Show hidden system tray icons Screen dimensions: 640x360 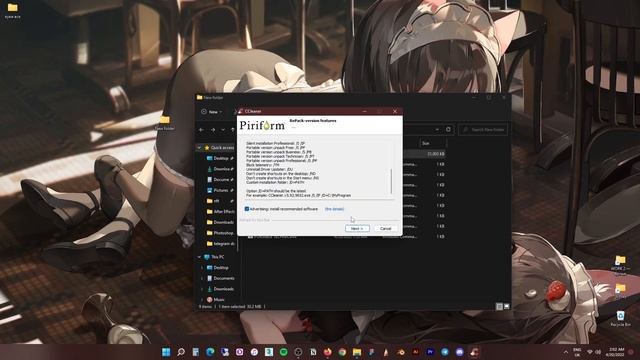click(566, 352)
